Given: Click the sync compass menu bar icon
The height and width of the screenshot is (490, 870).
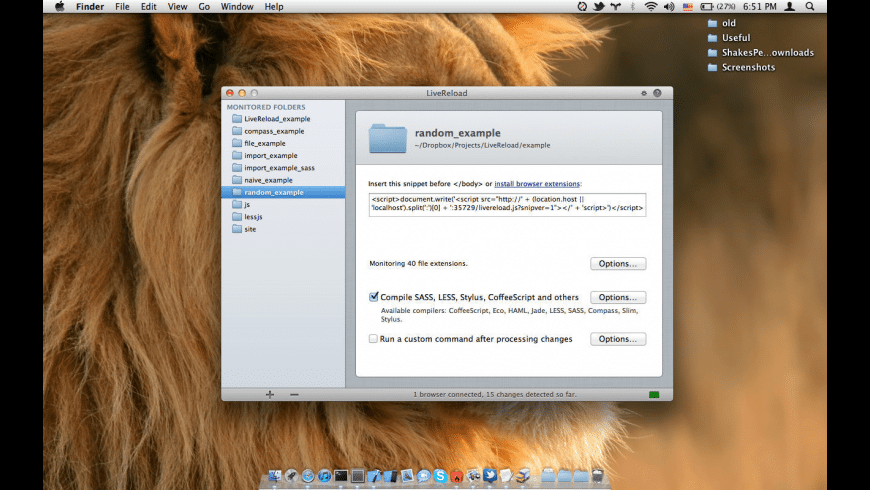Looking at the screenshot, I should click(x=582, y=7).
